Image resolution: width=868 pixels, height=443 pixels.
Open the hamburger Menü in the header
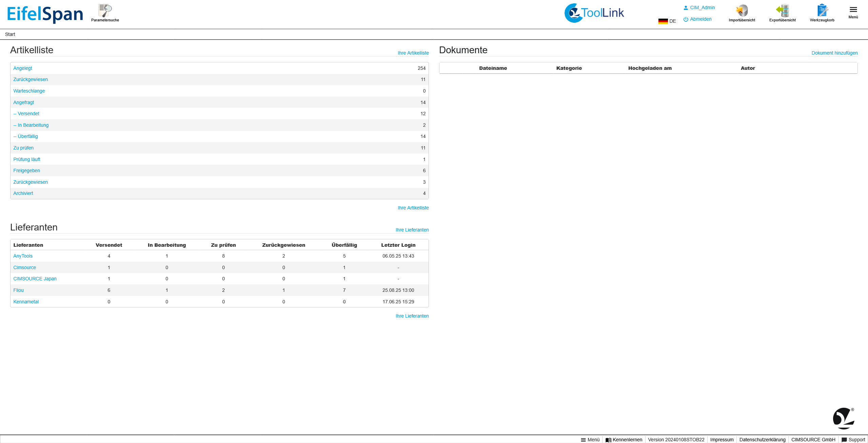pos(853,10)
